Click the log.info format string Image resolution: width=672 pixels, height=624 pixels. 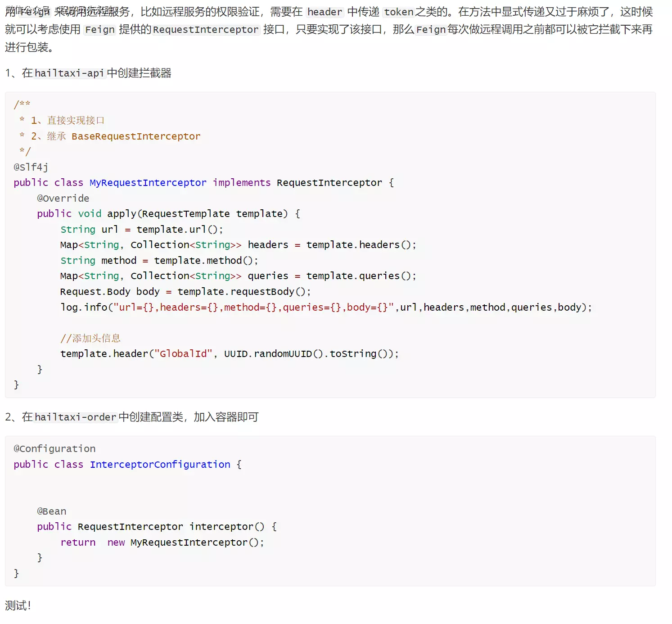coord(253,307)
